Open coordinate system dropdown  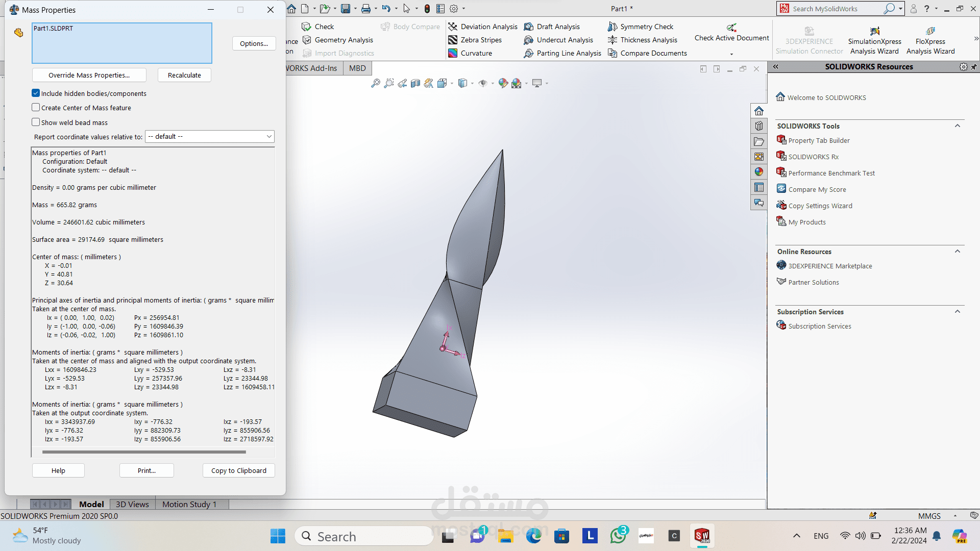click(210, 137)
